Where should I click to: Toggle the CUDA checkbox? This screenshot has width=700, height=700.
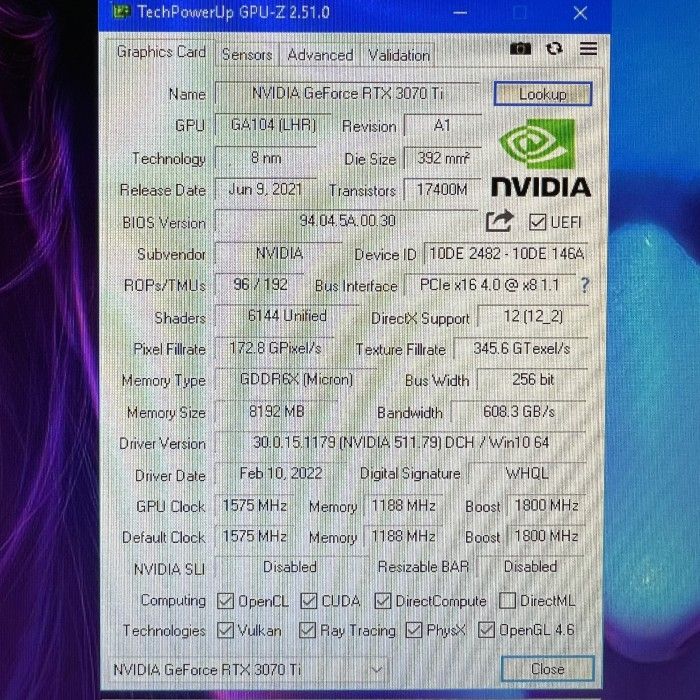308,601
